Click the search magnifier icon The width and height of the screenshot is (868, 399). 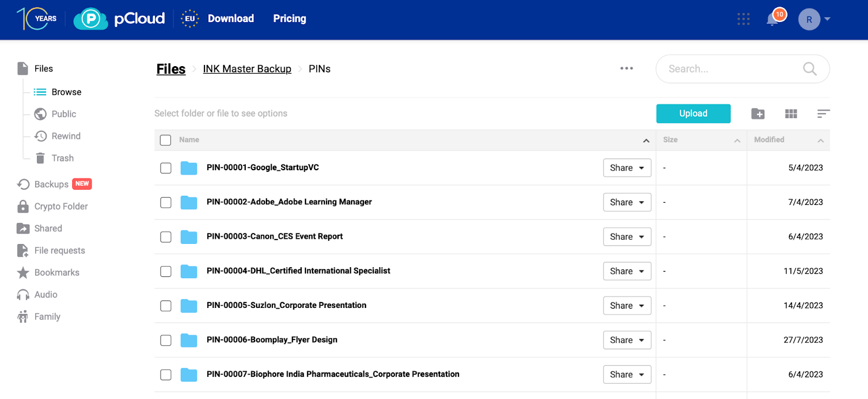coord(809,69)
